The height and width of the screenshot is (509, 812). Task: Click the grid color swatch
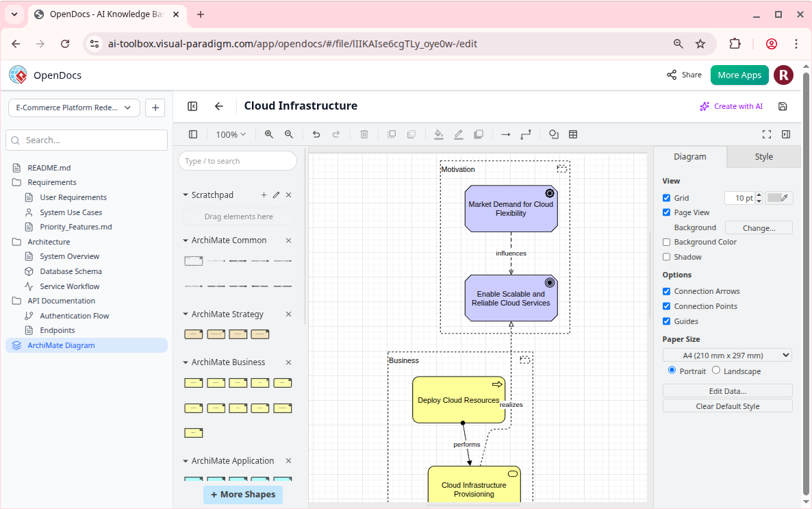tap(778, 197)
